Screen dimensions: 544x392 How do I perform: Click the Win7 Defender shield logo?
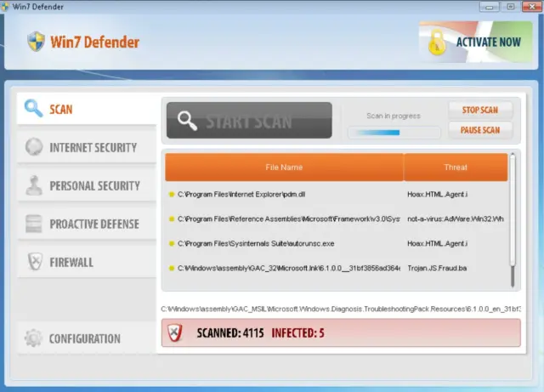tap(36, 42)
